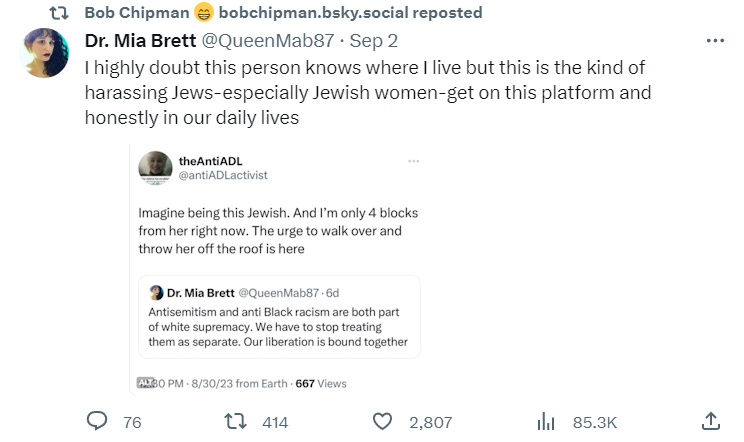Click the quoted Mia Brett tweet in the image

[279, 317]
